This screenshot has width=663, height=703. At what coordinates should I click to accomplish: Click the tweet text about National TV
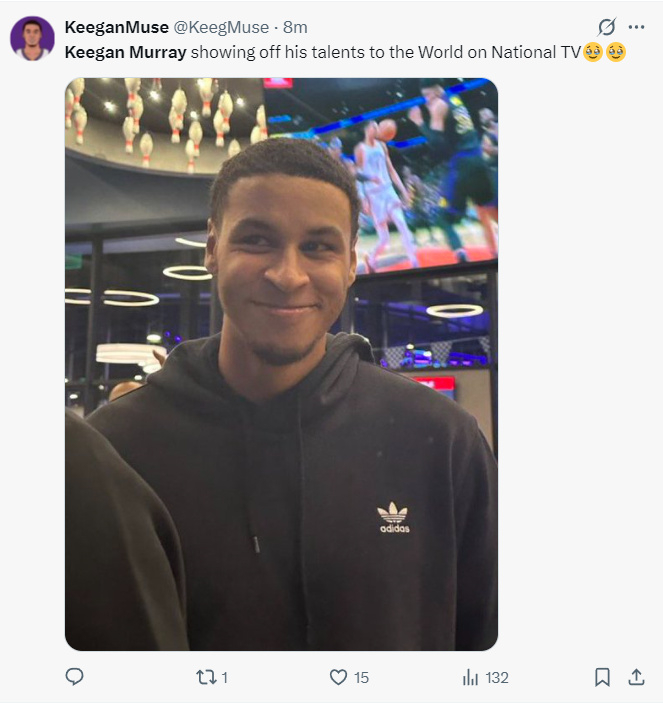tap(385, 52)
